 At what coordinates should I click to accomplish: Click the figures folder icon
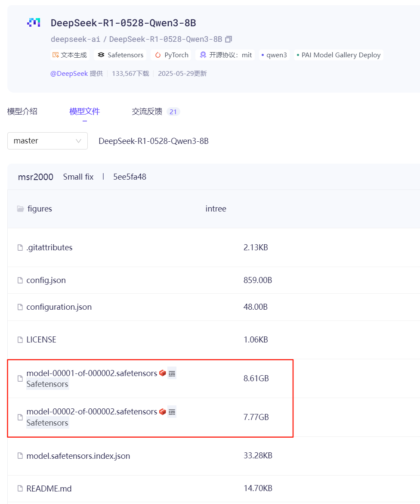(21, 209)
